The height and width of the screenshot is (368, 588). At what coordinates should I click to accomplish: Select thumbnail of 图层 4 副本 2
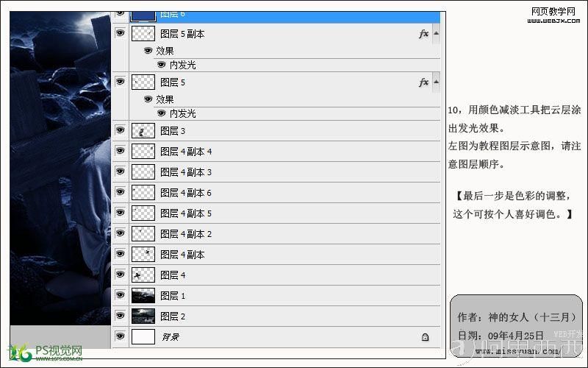[143, 233]
